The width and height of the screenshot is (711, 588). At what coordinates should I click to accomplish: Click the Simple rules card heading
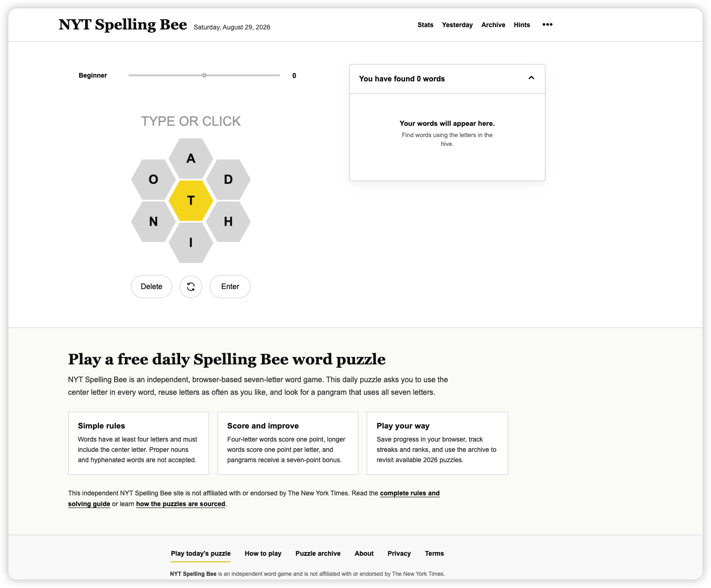point(102,426)
